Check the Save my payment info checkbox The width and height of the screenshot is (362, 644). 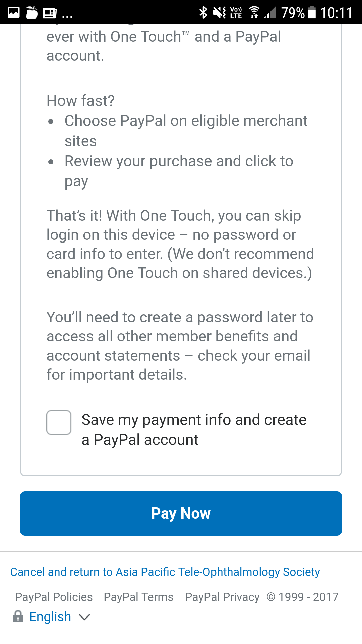click(59, 422)
